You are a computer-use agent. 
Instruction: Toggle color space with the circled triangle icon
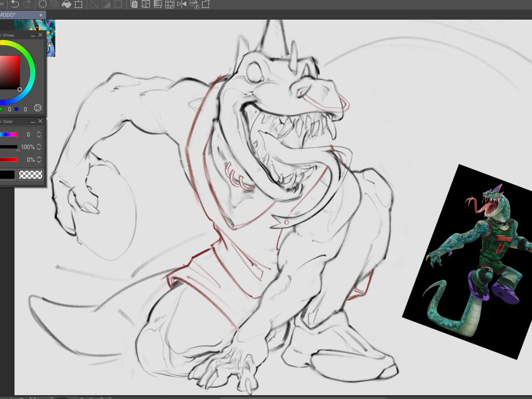38,108
